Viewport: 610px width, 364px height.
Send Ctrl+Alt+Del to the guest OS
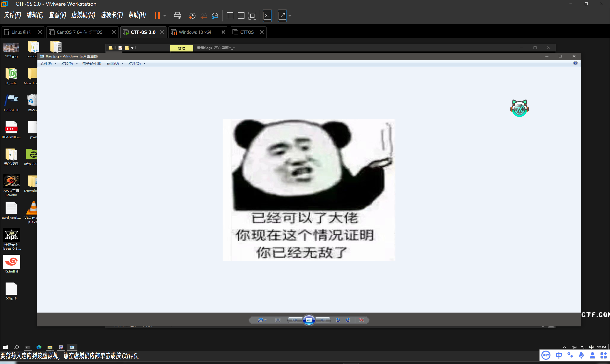pyautogui.click(x=178, y=15)
